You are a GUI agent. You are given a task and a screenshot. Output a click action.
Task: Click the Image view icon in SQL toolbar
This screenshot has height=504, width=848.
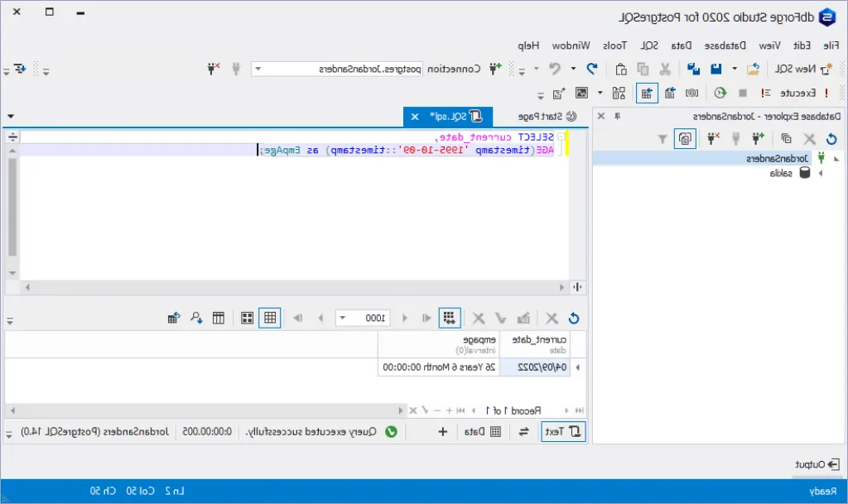tap(581, 93)
